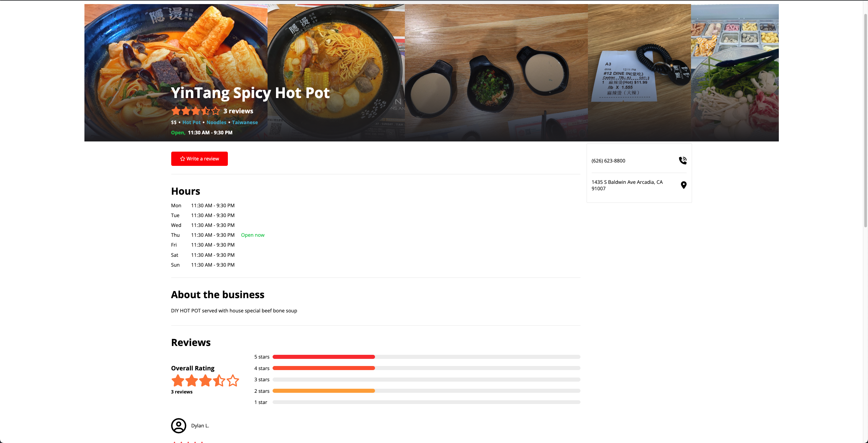The width and height of the screenshot is (868, 443).
Task: Open Dylan L.'s profile avatar icon
Action: [178, 425]
